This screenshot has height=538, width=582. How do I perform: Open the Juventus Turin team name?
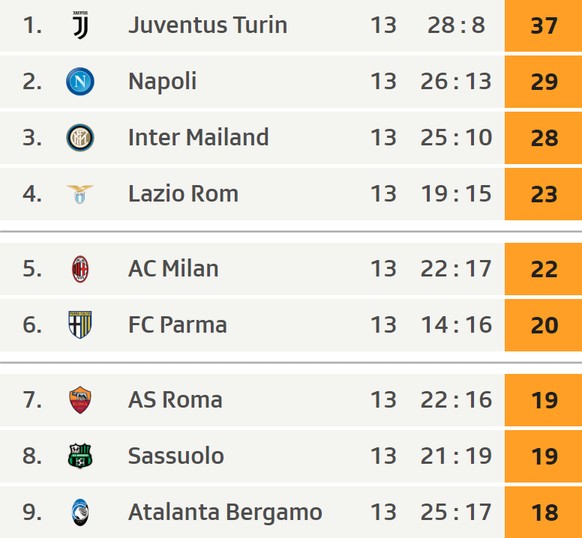tap(207, 25)
